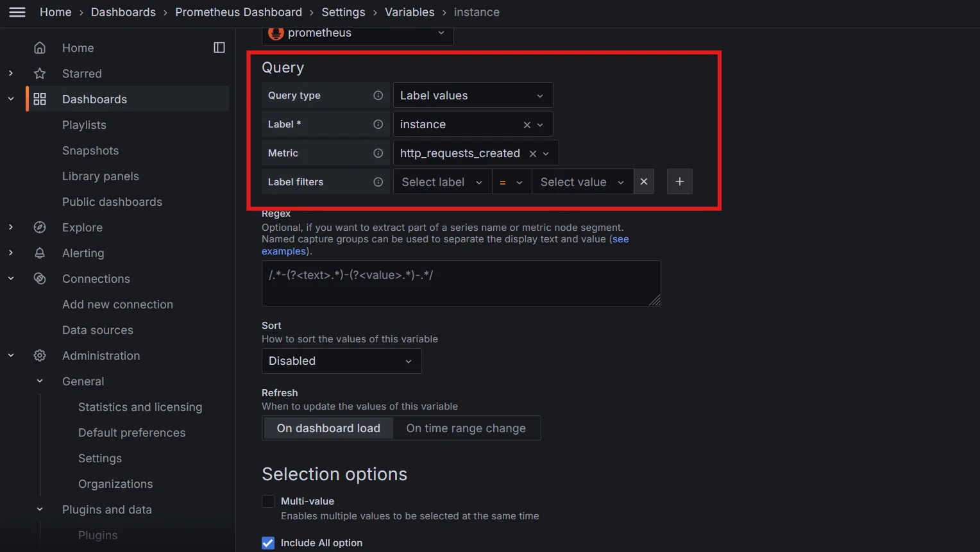
Task: Click the Starred star icon
Action: (x=40, y=74)
